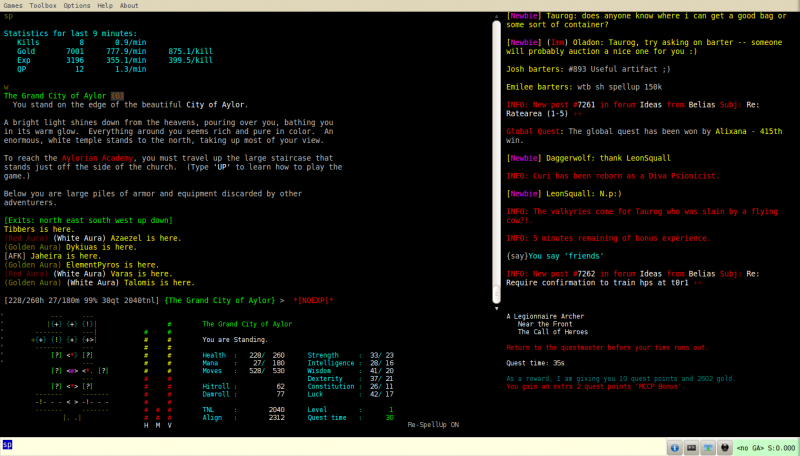Image resolution: width=800 pixels, height=456 pixels.
Task: Click the 'You are Standing.' status text
Action: tap(235, 340)
